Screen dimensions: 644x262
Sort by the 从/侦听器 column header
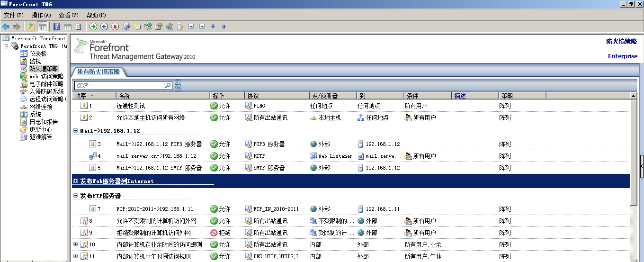point(333,96)
